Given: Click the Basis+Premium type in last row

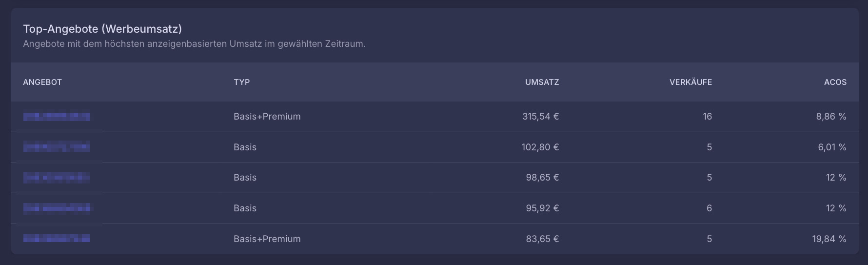Looking at the screenshot, I should 267,239.
